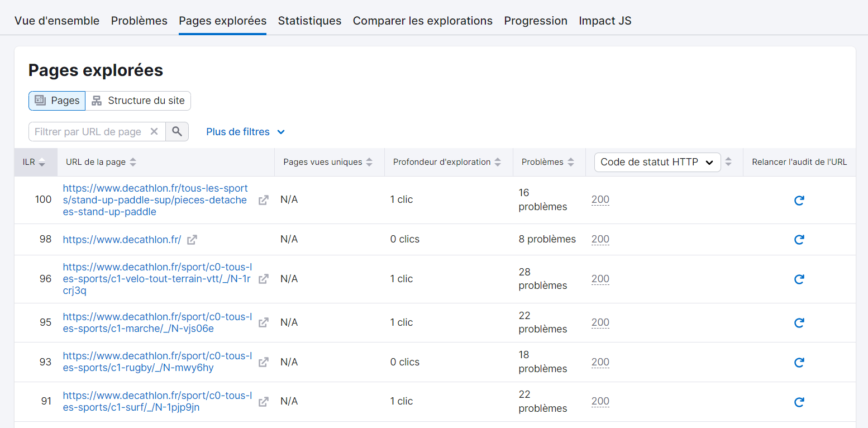Relaunch audit icon on the marche page row
Screen dimensions: 868x428
pyautogui.click(x=799, y=322)
